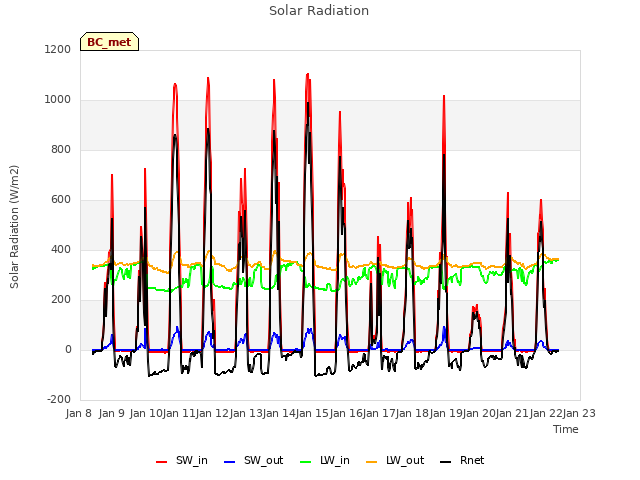Viewport: 640px width, 480px height.
Task: Click the Jan 21 x-axis tick label
Action: [513, 413]
